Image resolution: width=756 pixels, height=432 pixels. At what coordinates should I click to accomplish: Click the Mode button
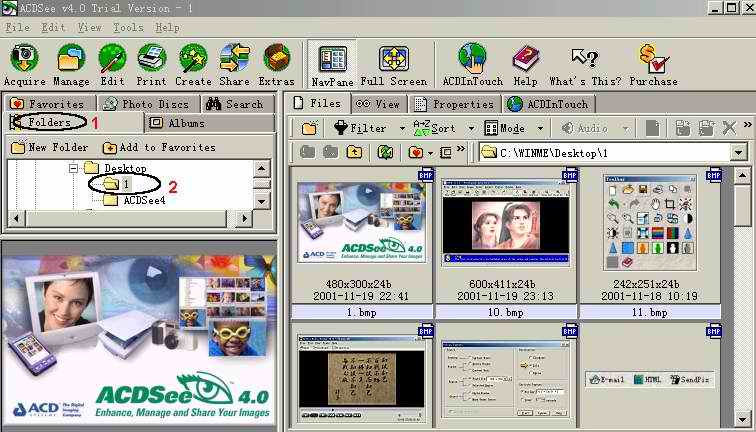504,128
